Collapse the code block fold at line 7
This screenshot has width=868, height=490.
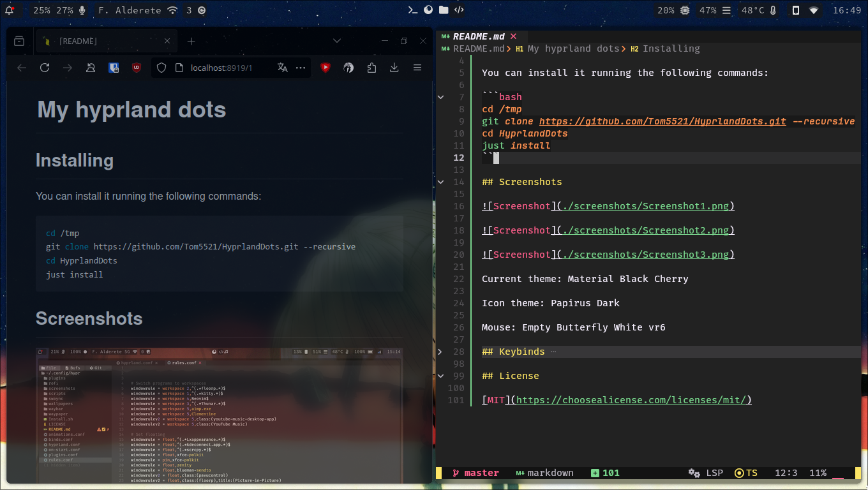(440, 97)
